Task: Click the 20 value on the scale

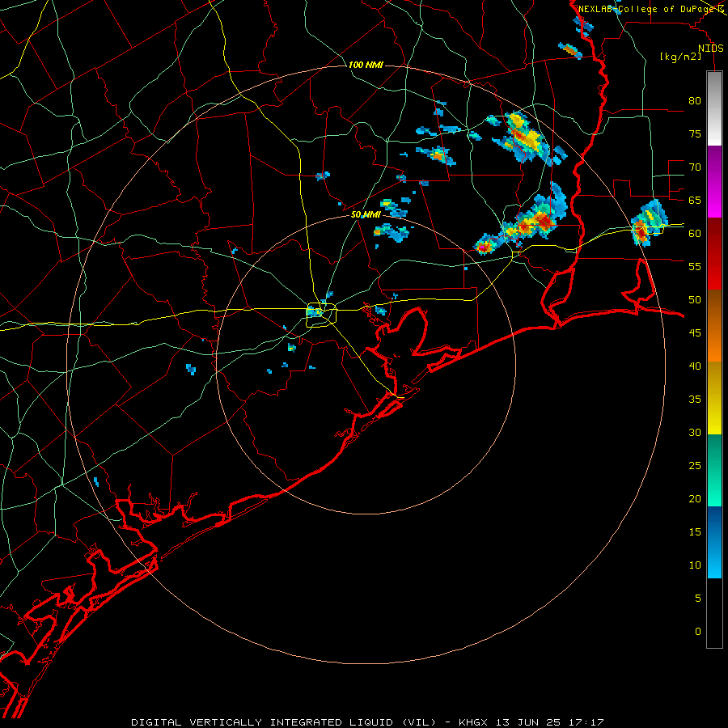Action: pos(695,498)
